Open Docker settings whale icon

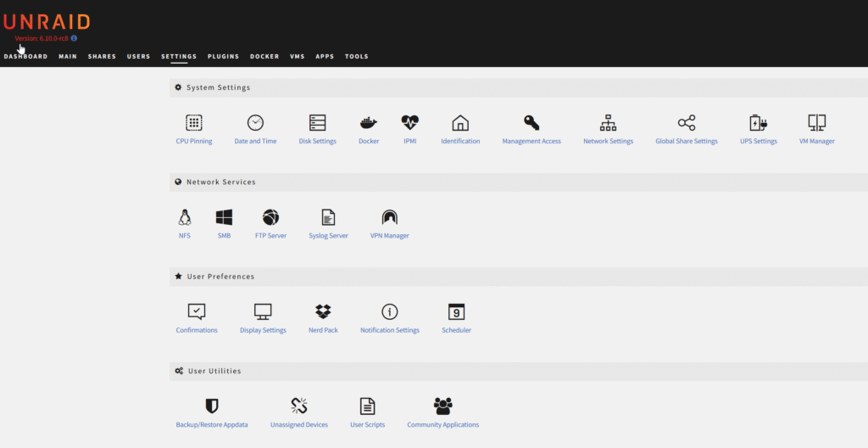click(x=369, y=123)
